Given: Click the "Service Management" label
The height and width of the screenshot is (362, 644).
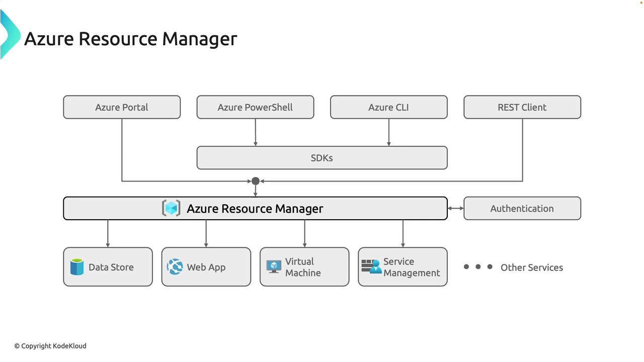Looking at the screenshot, I should (412, 267).
